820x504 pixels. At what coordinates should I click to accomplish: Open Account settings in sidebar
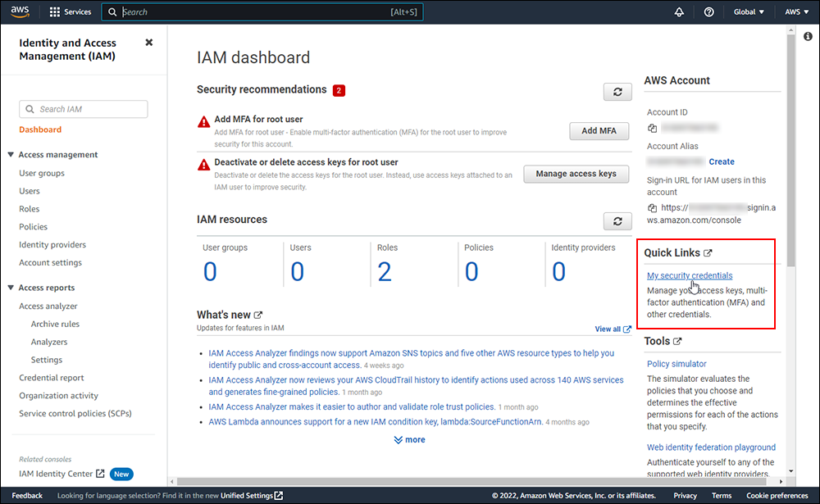50,262
